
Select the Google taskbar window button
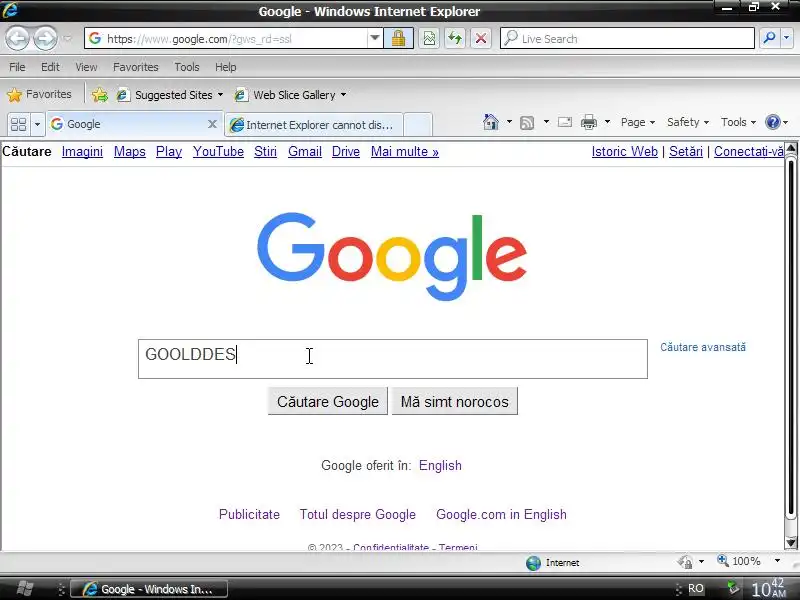(x=148, y=589)
